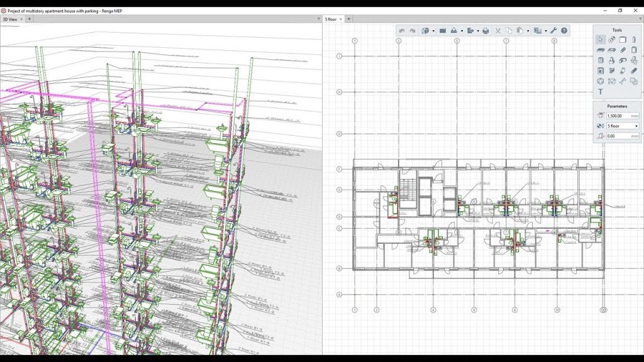Switch to the 3D View tab
The width and height of the screenshot is (644, 362).
coord(11,19)
